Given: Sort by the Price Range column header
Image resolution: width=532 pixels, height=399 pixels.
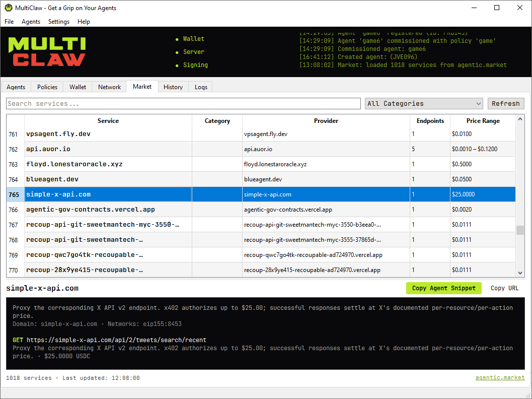Looking at the screenshot, I should coord(483,120).
